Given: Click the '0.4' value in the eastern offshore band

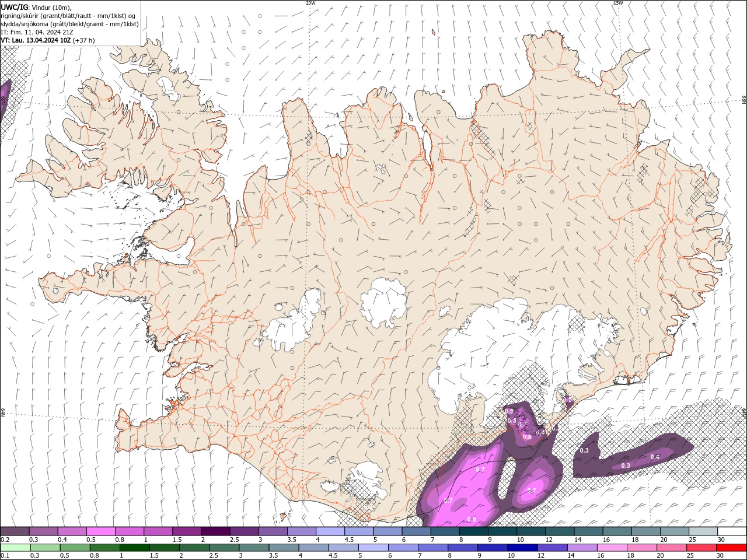Looking at the screenshot, I should [x=655, y=457].
